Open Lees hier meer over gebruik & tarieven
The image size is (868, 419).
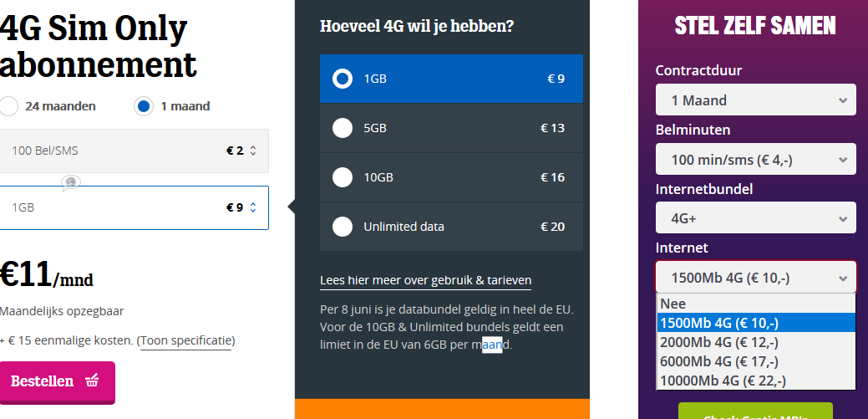pyautogui.click(x=426, y=280)
